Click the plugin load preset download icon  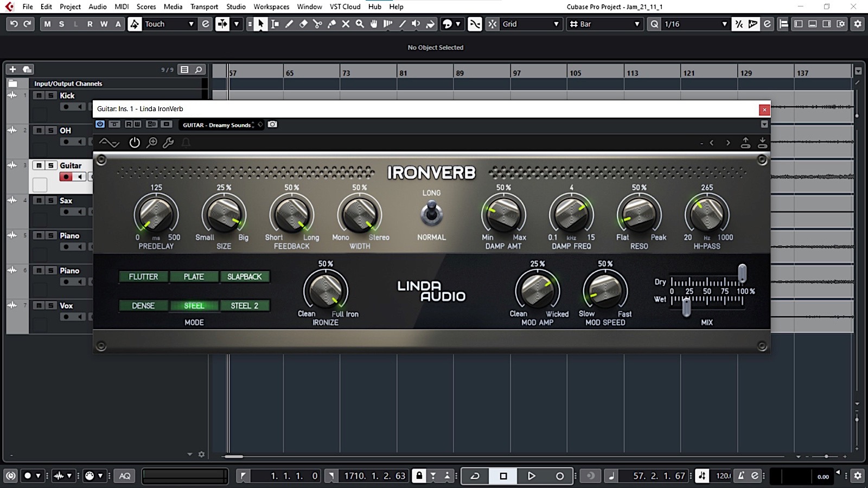tap(762, 143)
